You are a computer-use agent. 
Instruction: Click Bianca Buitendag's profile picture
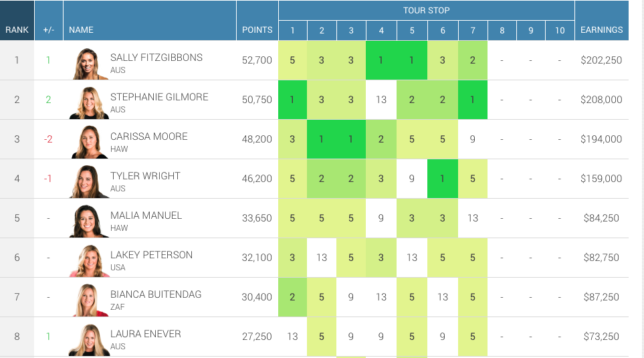(x=89, y=300)
